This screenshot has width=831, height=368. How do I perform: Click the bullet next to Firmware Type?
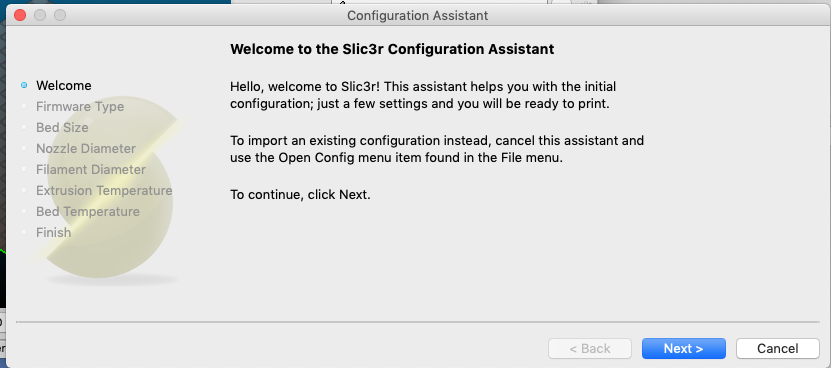tap(24, 107)
